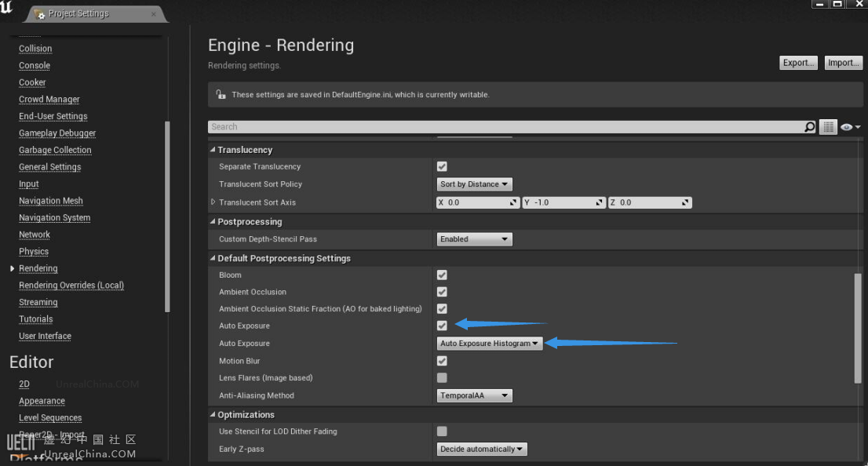Open the eye view options menu
The width and height of the screenshot is (868, 466).
(x=849, y=127)
